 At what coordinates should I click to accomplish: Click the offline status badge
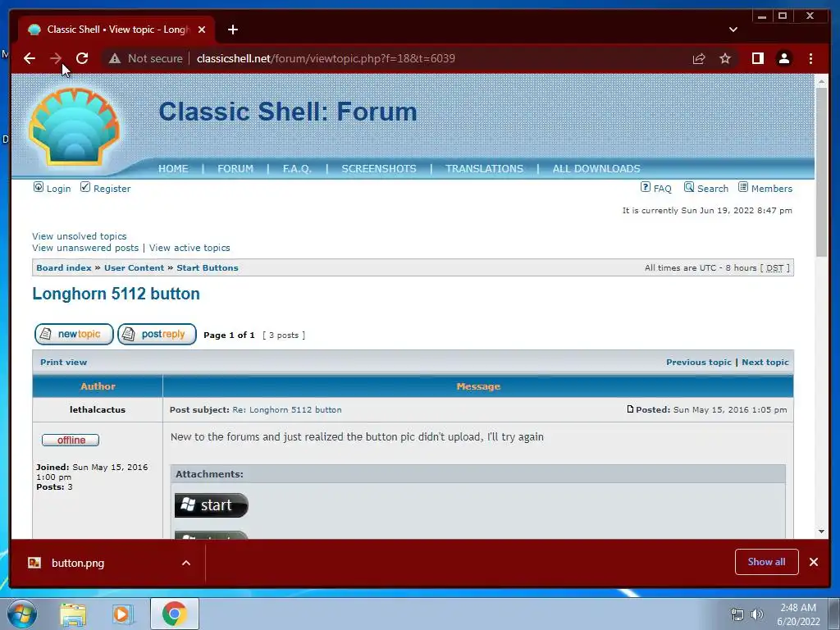tap(71, 440)
